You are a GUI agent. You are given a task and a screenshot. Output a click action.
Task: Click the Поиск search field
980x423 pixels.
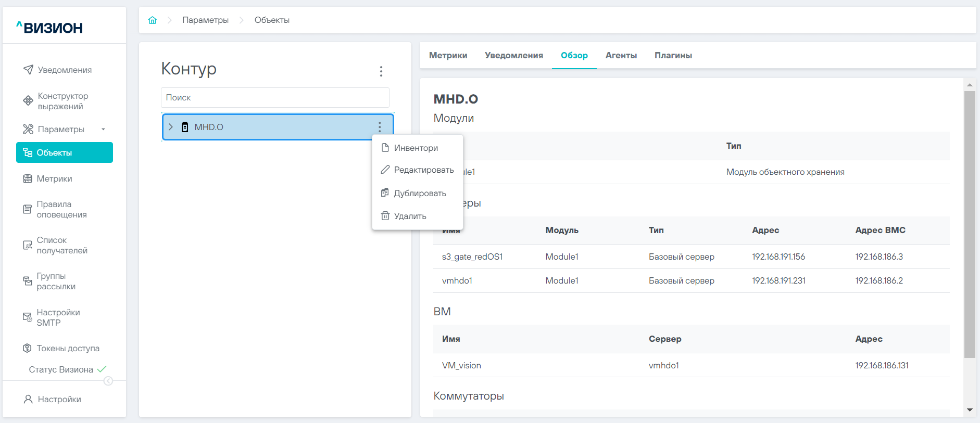(275, 97)
